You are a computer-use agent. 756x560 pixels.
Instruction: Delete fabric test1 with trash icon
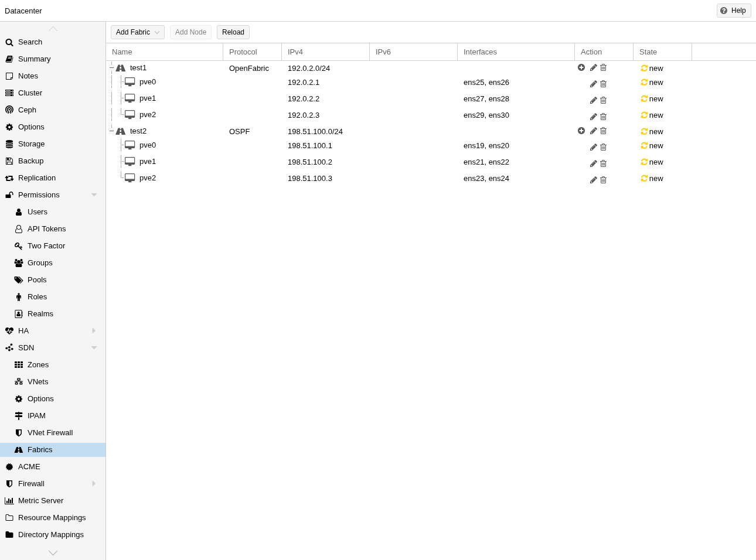pyautogui.click(x=604, y=67)
